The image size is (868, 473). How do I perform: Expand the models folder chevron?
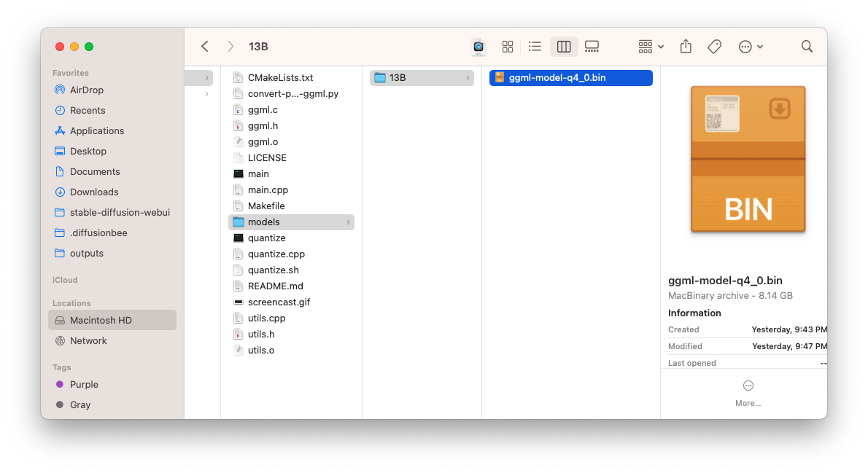[x=348, y=222]
